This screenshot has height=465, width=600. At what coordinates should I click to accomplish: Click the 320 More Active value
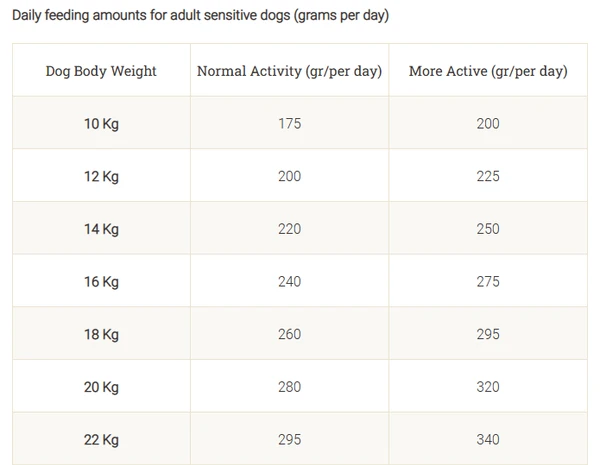pos(488,387)
